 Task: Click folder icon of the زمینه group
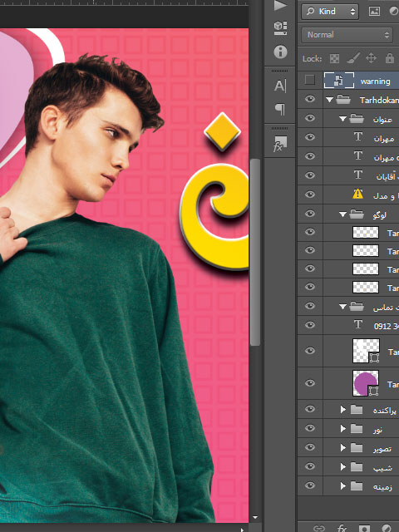click(357, 485)
